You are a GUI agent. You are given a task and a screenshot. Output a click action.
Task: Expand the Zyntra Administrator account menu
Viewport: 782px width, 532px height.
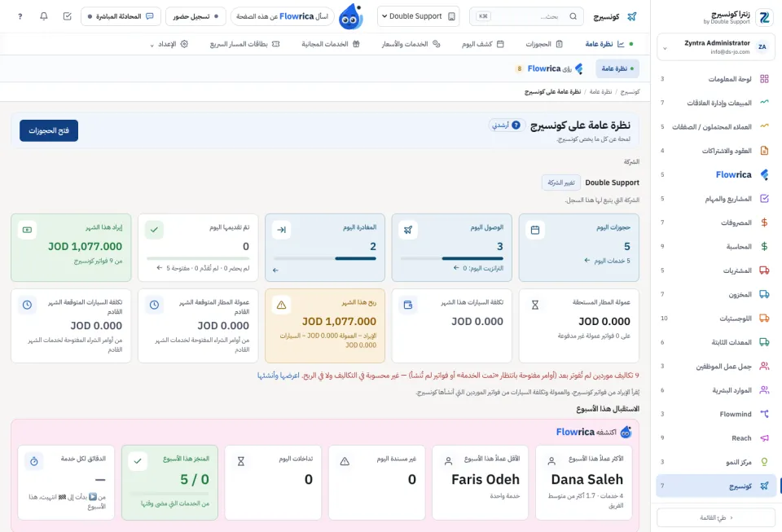point(716,47)
